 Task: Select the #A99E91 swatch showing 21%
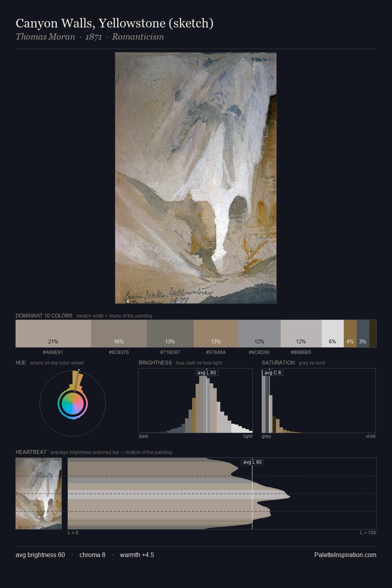coord(53,334)
